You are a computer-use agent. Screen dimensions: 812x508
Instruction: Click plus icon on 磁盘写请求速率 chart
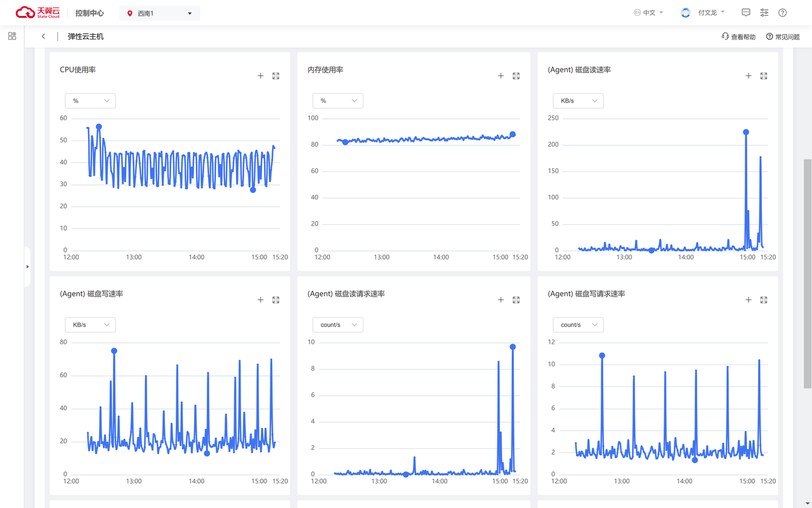[x=749, y=300]
